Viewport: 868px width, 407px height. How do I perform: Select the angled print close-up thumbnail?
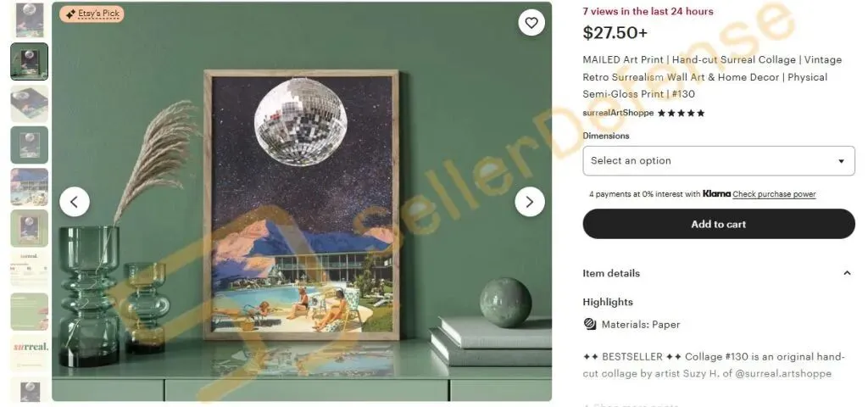coord(30,103)
